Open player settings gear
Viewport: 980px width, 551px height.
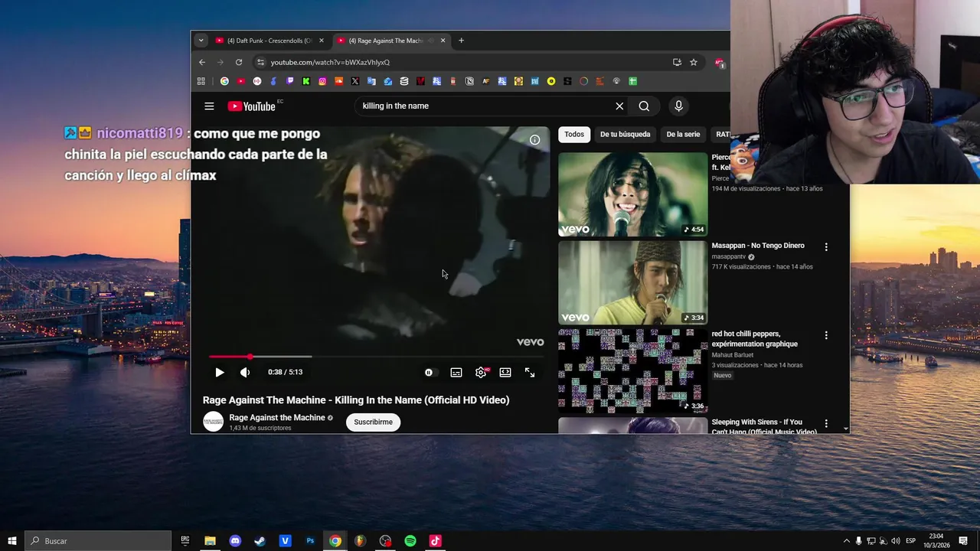481,373
